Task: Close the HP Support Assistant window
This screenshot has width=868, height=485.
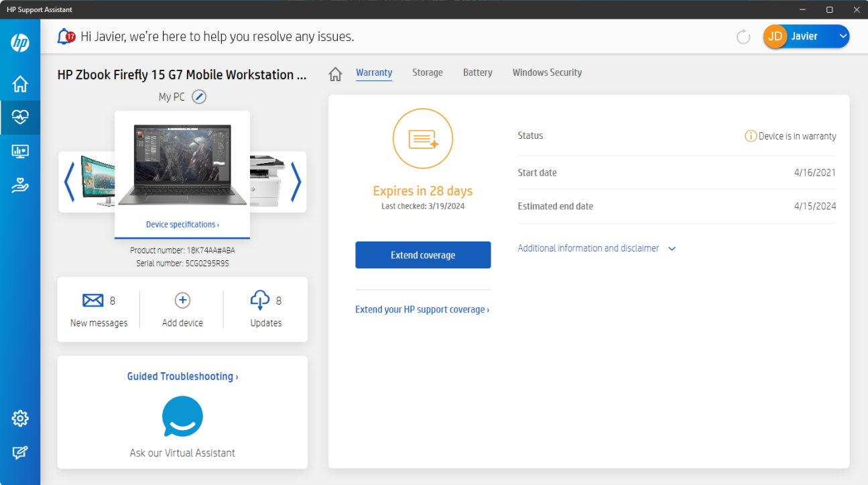Action: click(x=855, y=9)
